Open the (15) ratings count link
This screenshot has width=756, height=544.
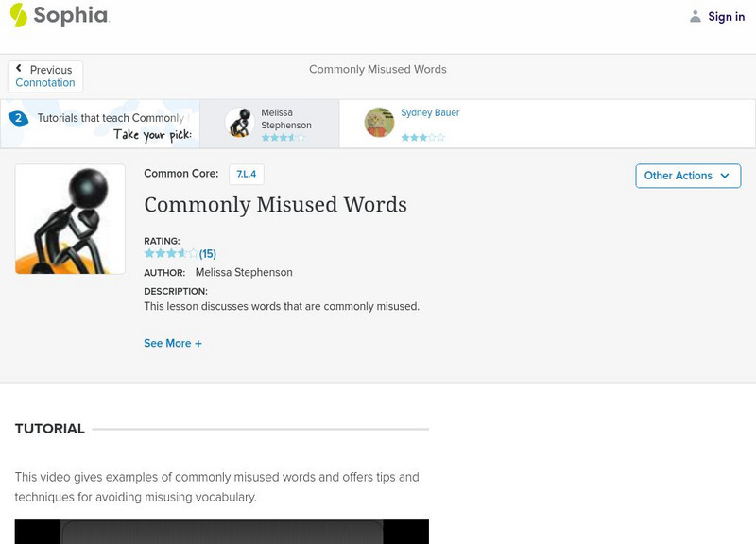[208, 254]
